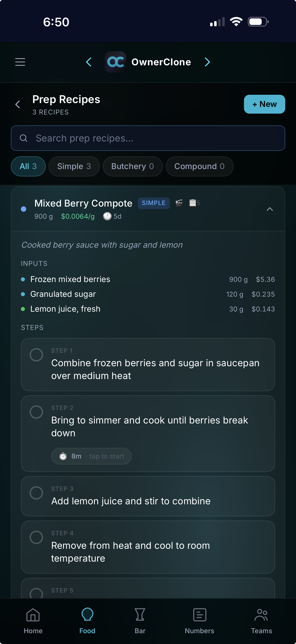Open the clapperboard video icon on Mixed Berry Compote
The width and height of the screenshot is (296, 644).
179,203
